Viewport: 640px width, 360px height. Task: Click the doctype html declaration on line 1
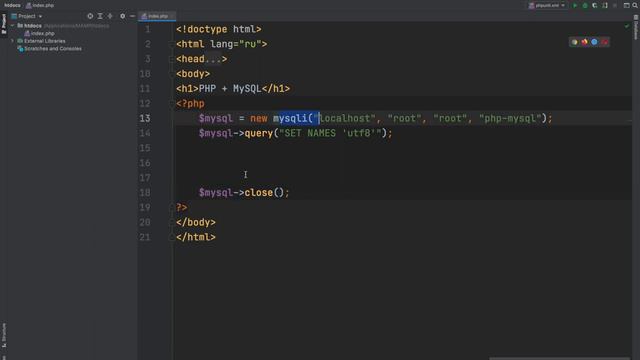pos(219,29)
